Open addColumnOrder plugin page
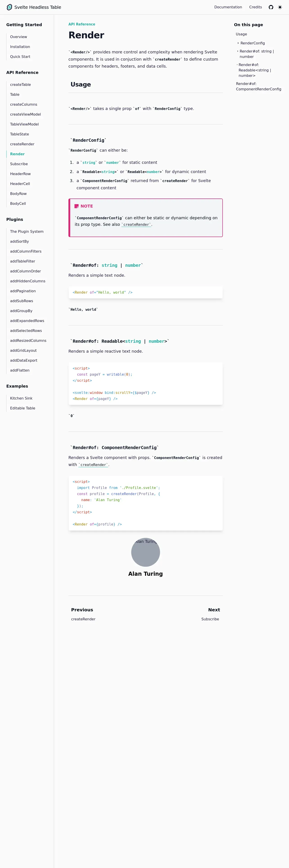Viewport: 289px width, 868px height. point(26,271)
